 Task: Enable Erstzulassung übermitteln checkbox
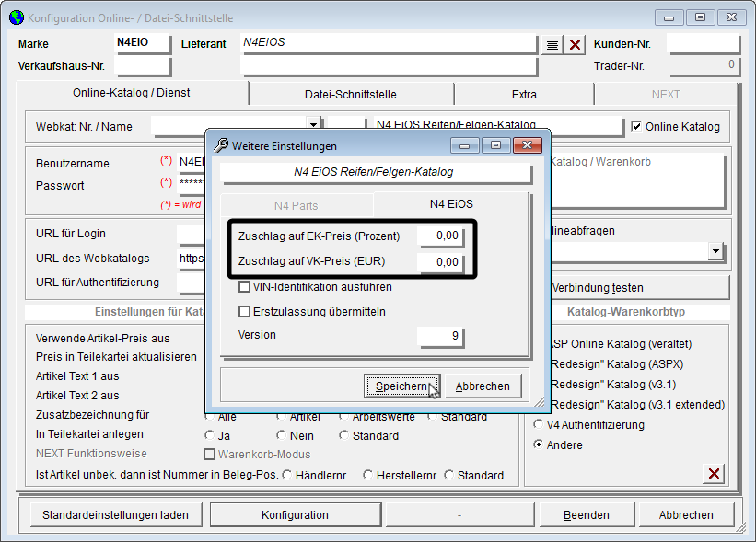244,312
